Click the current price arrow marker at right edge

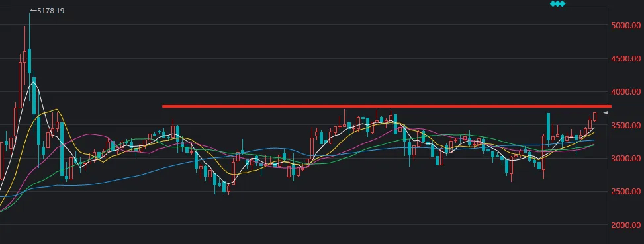605,112
